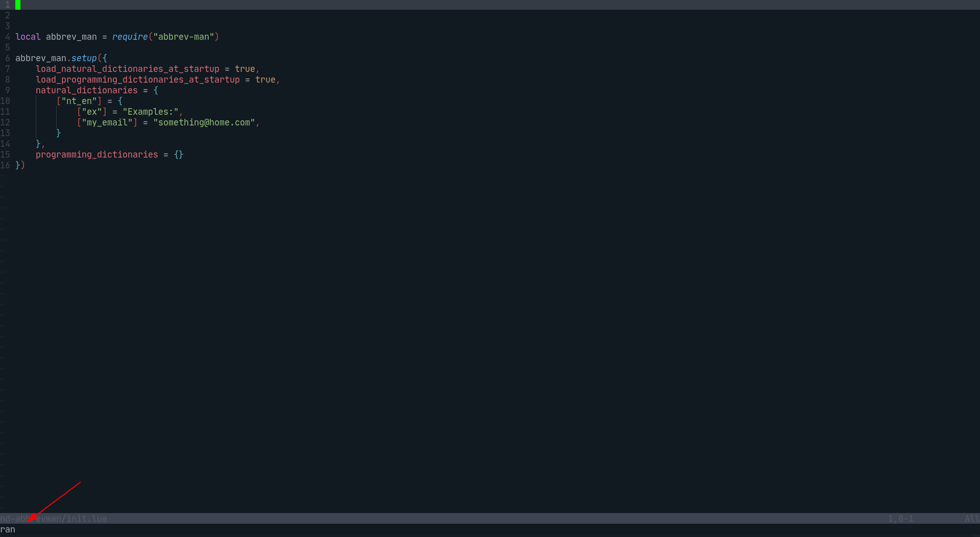The image size is (980, 537).
Task: Click the nd-abbrevman/init.lua filename in statusline
Action: pos(54,518)
